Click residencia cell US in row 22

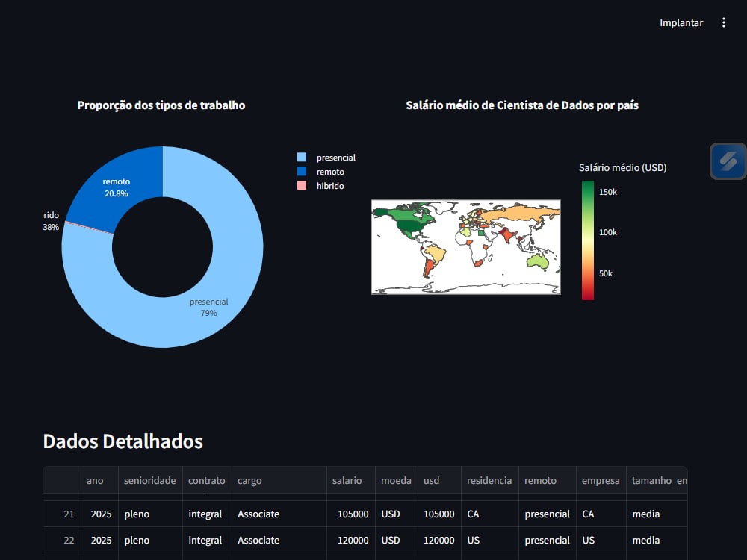coord(490,540)
